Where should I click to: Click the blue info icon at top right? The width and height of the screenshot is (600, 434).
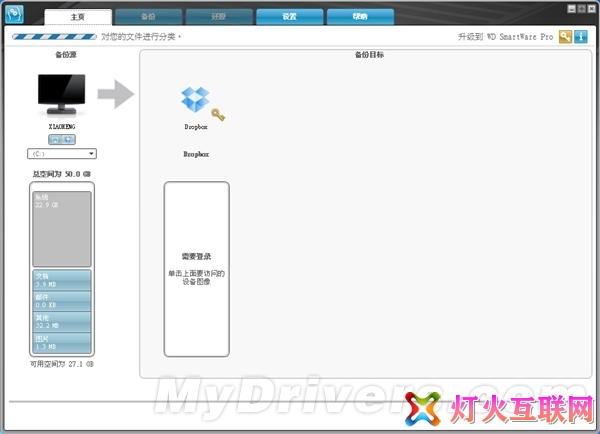(580, 36)
